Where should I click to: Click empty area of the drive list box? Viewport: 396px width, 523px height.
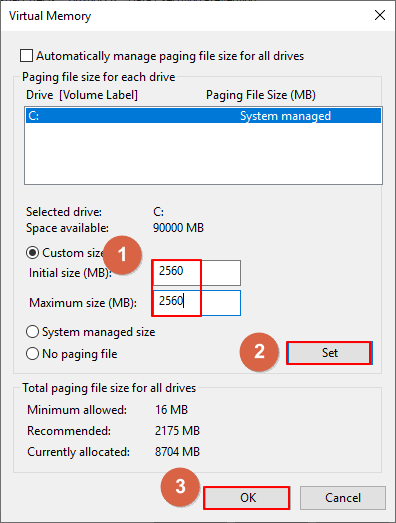coord(203,153)
